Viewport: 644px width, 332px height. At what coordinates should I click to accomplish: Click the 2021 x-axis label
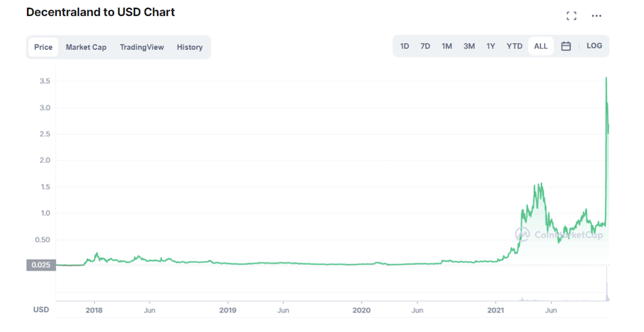495,310
